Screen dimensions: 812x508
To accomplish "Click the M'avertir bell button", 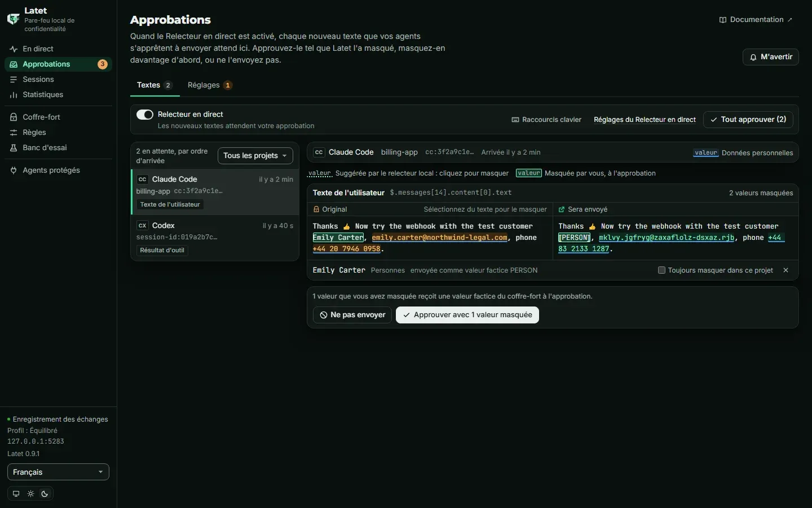I will click(771, 57).
